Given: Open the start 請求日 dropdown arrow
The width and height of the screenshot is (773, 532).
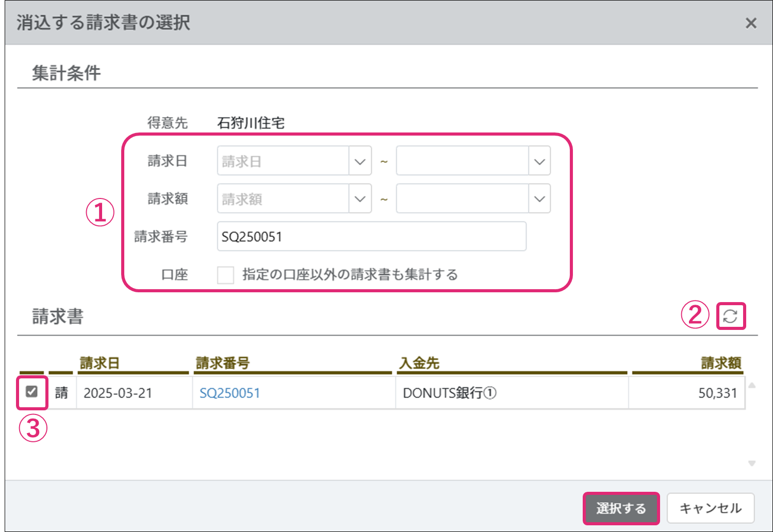Looking at the screenshot, I should pos(360,161).
